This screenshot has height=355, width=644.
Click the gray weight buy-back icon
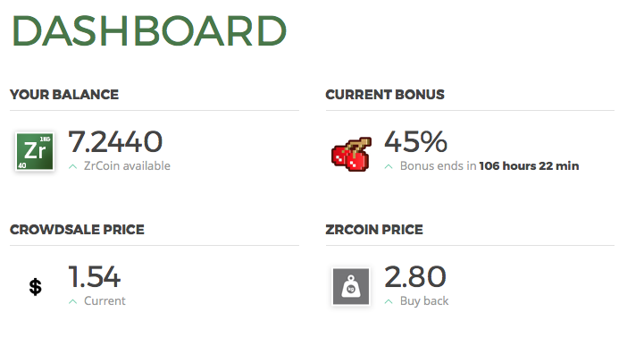pos(351,287)
